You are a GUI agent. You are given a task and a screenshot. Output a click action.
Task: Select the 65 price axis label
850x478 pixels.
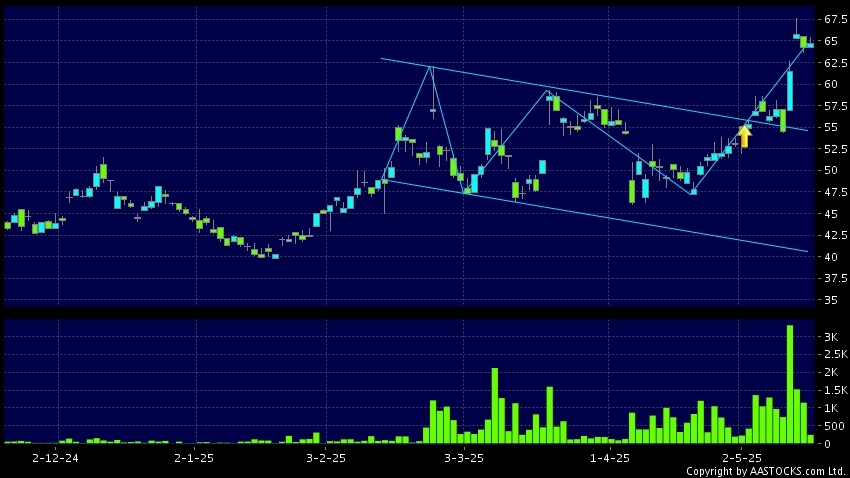(831, 41)
